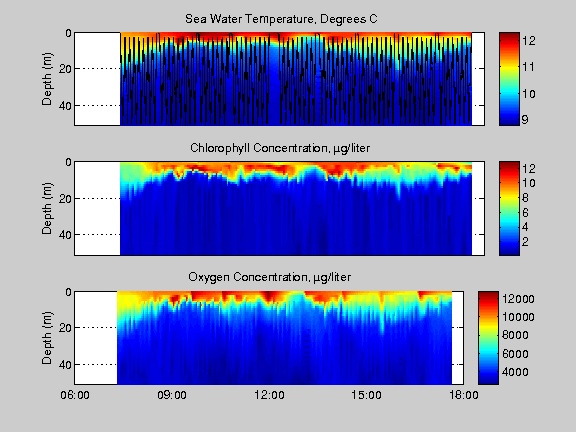Select the oxygen colorbar
This screenshot has height=432, width=576.
[488, 338]
